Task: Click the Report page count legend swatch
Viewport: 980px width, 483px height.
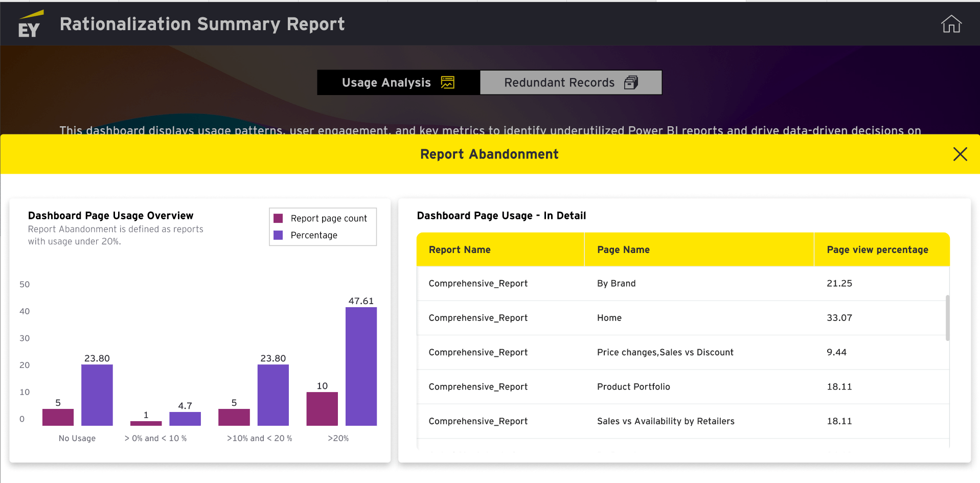Action: tap(279, 219)
